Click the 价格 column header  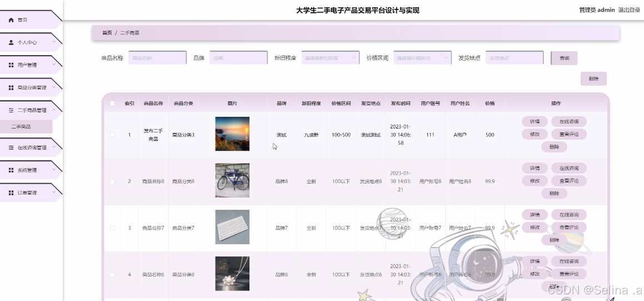490,103
